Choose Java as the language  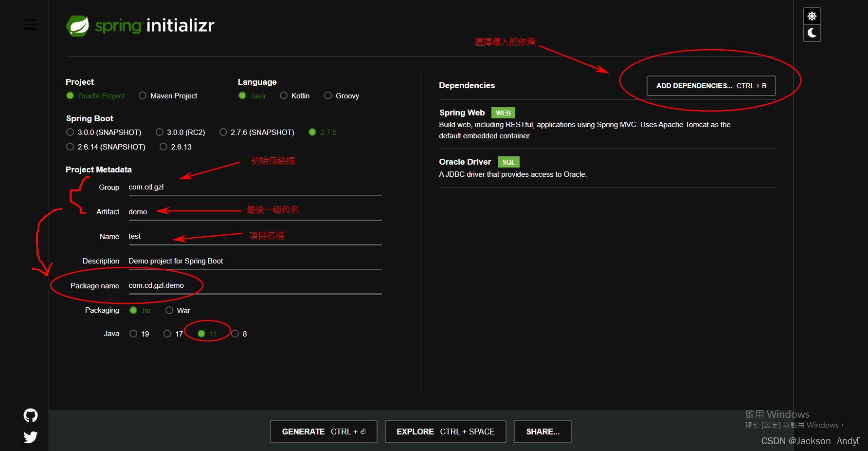pos(252,96)
